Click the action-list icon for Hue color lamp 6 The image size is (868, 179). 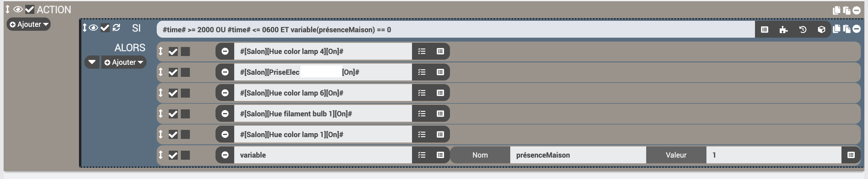422,93
